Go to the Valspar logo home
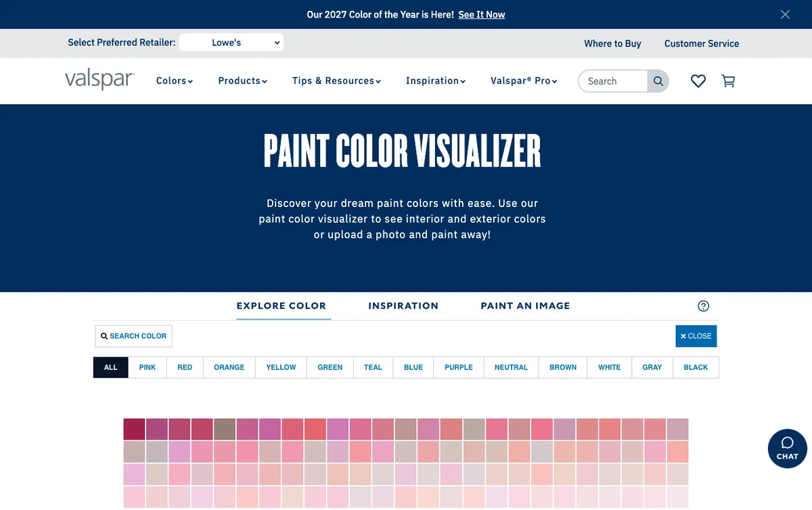This screenshot has width=812, height=510. (99, 80)
